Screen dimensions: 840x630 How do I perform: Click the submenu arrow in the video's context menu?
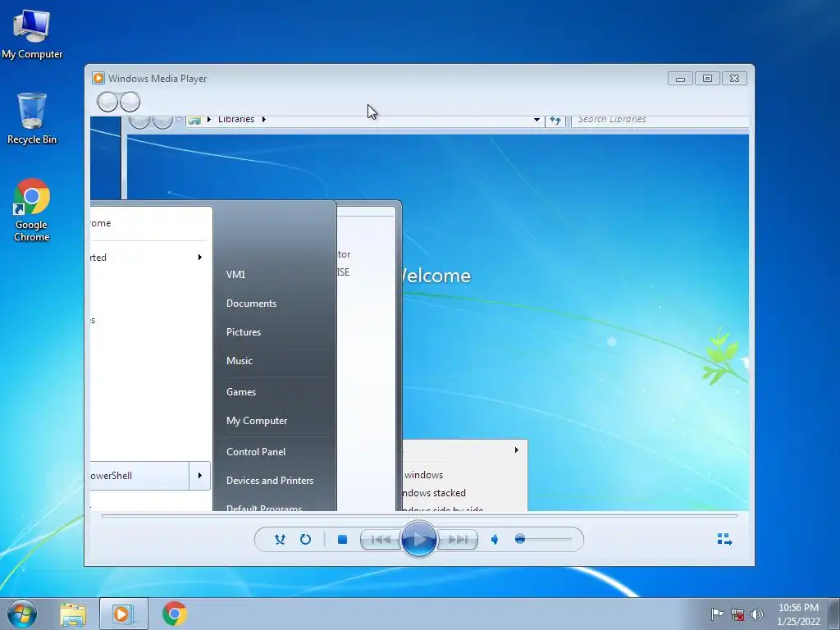coord(517,450)
